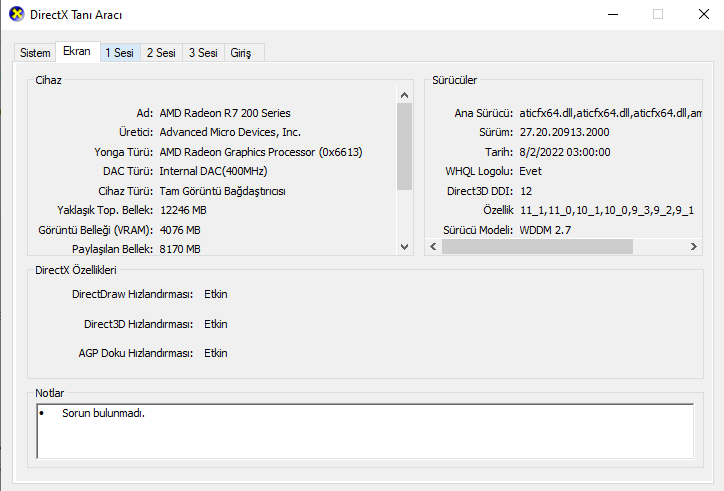Click the DirectX title bar icon

[17, 14]
